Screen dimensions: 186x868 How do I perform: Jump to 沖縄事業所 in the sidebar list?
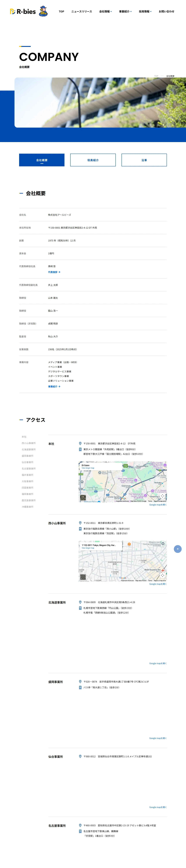(27, 507)
